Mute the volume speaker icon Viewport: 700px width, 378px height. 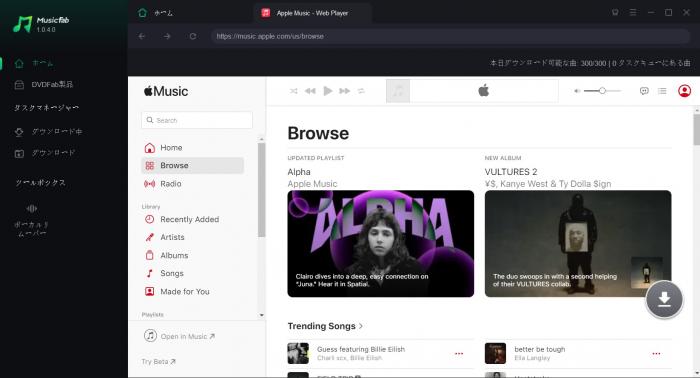tap(577, 91)
